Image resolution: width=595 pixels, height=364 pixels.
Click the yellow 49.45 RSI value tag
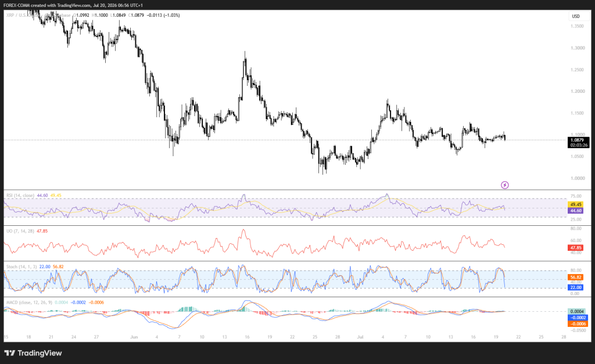[x=576, y=204]
